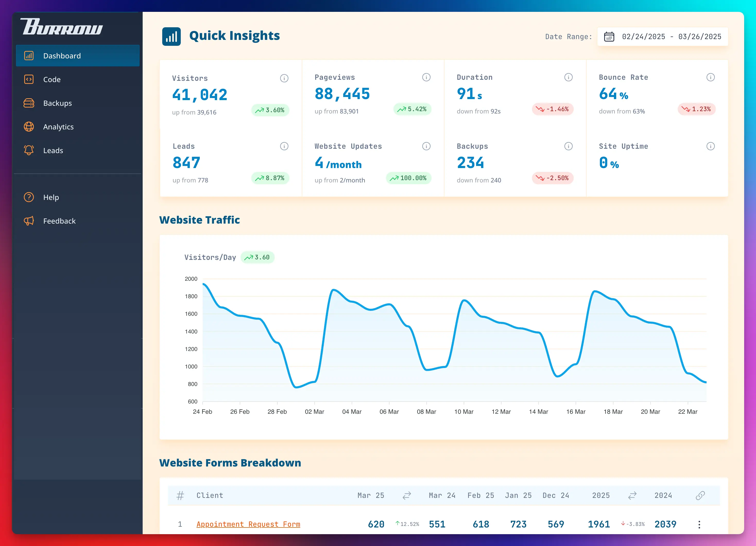
Task: Click the 620 value in Mar 25 column
Action: pos(376,524)
